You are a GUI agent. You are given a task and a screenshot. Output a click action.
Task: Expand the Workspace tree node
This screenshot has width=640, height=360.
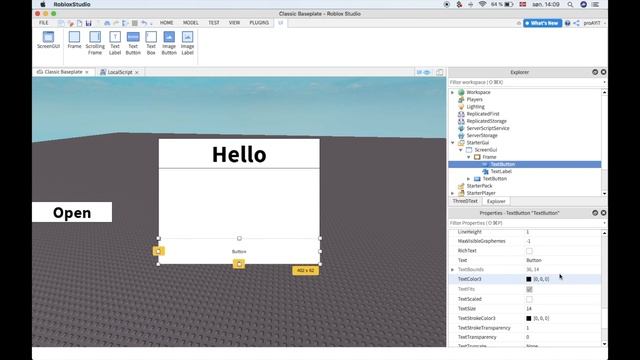coord(452,92)
